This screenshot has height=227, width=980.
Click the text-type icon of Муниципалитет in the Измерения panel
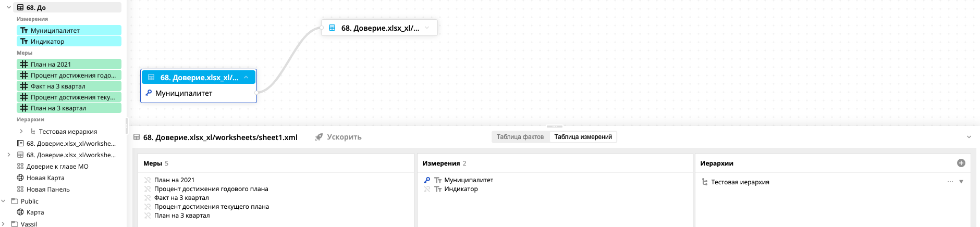point(438,180)
